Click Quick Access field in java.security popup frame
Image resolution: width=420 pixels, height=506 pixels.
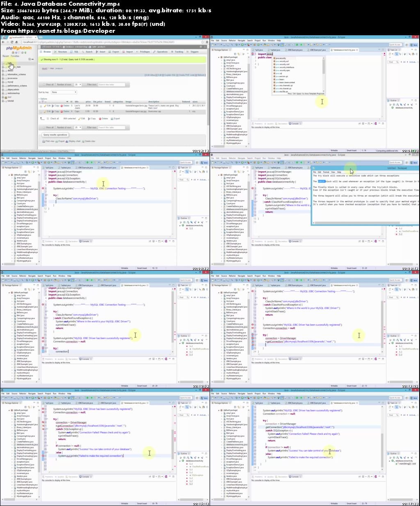pos(395,45)
